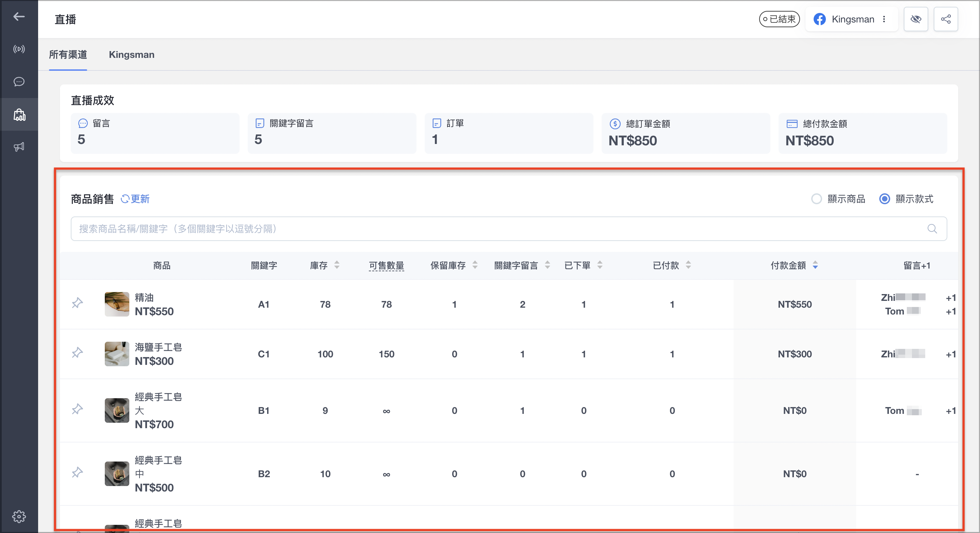Viewport: 980px width, 533px height.
Task: Click the 可售數量 column header
Action: 387,265
